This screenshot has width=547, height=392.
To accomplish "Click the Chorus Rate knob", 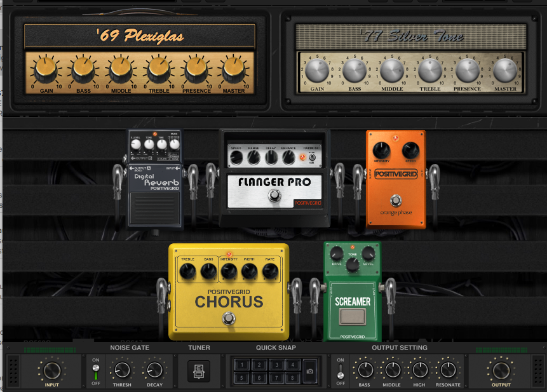I will [270, 271].
